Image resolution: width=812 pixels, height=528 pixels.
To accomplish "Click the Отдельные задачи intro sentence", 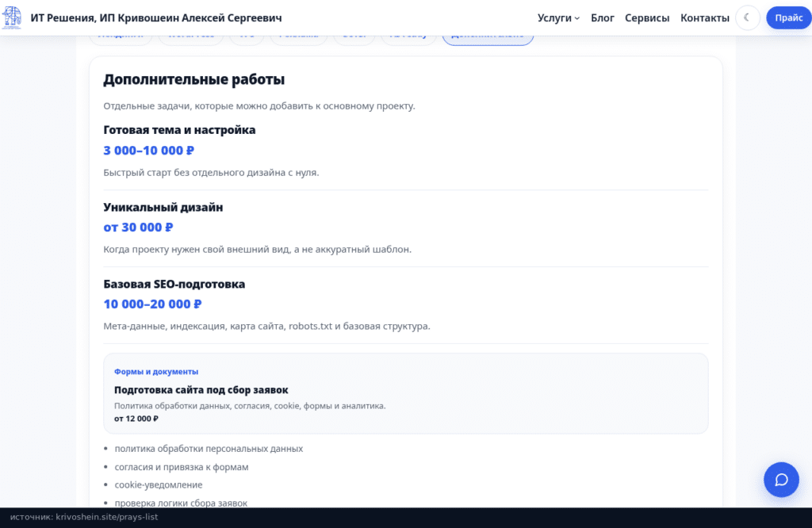I will click(x=259, y=106).
